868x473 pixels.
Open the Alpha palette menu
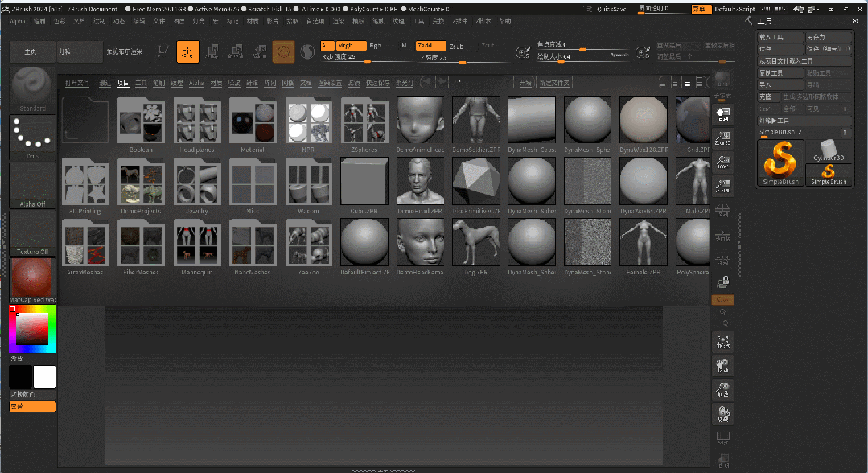click(18, 21)
